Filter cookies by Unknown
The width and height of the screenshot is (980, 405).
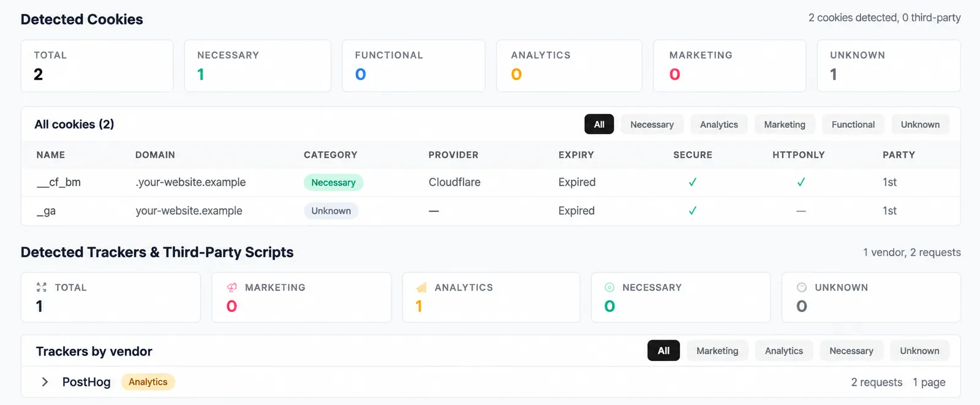click(x=920, y=124)
